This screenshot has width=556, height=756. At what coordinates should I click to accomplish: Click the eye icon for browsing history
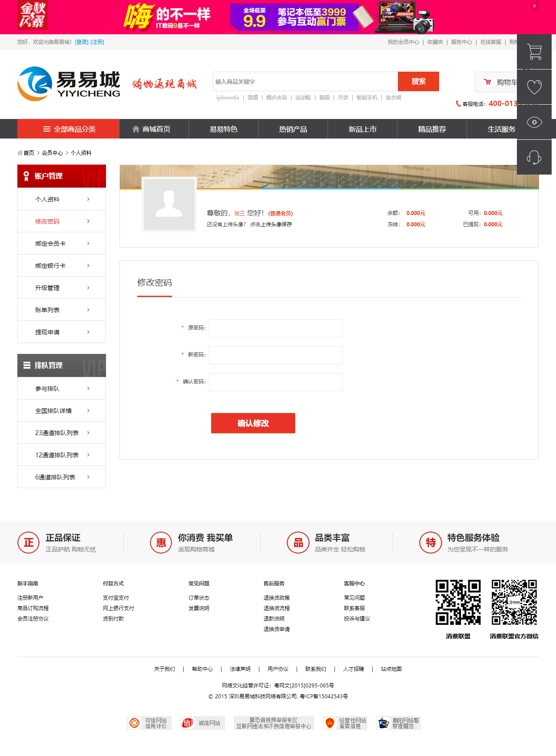pos(534,122)
